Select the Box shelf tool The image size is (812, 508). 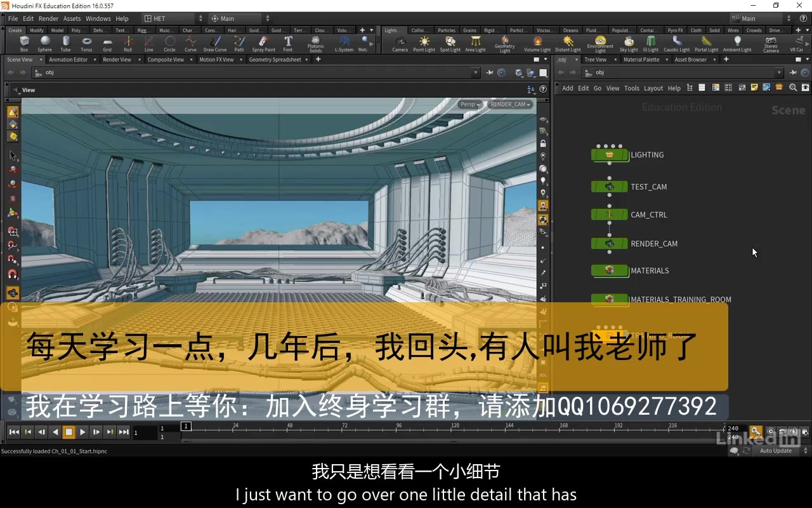pyautogui.click(x=24, y=44)
